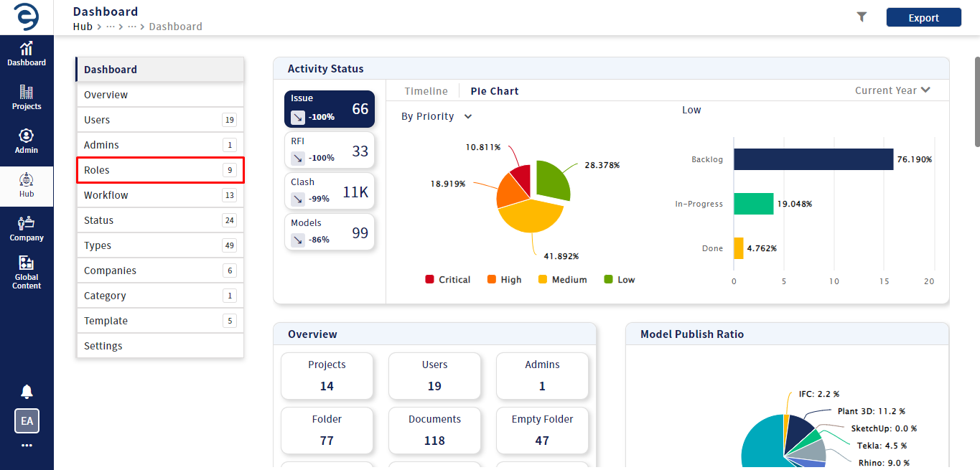Open Admins in the dashboard menu
This screenshot has width=980, height=470.
click(x=160, y=145)
